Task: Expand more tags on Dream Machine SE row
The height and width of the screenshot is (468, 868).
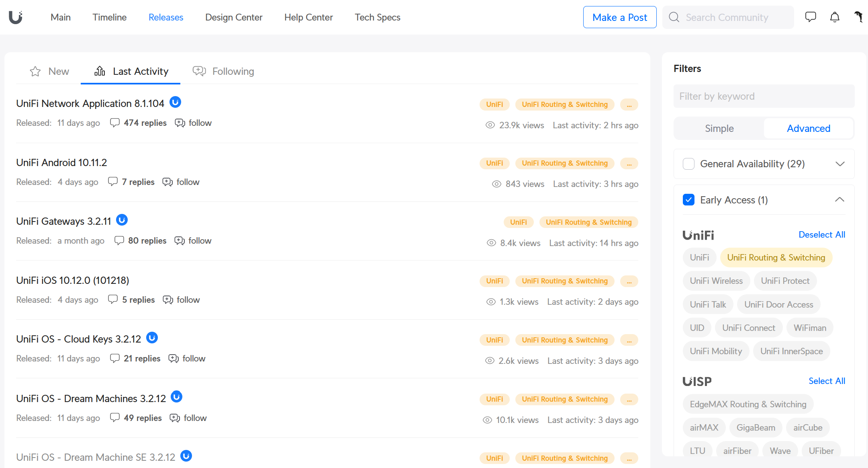Action: (629, 458)
